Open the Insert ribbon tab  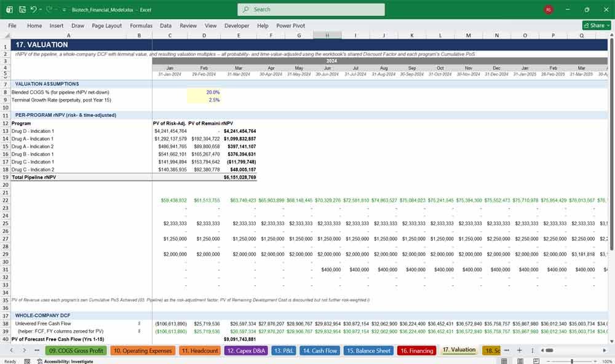click(x=57, y=25)
